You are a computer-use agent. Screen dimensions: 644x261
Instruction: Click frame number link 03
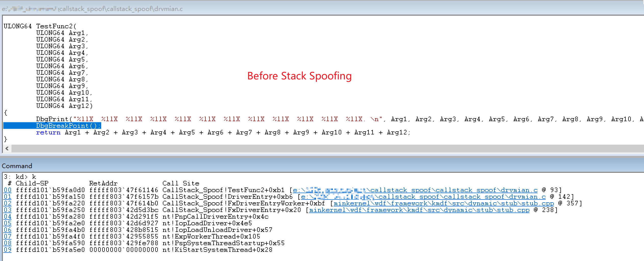pyautogui.click(x=8, y=210)
